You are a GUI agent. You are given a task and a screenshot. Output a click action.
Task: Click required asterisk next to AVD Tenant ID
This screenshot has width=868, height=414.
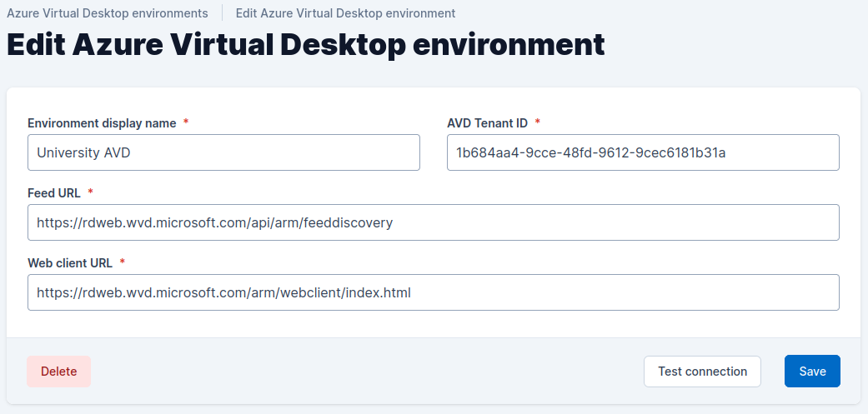tap(538, 122)
